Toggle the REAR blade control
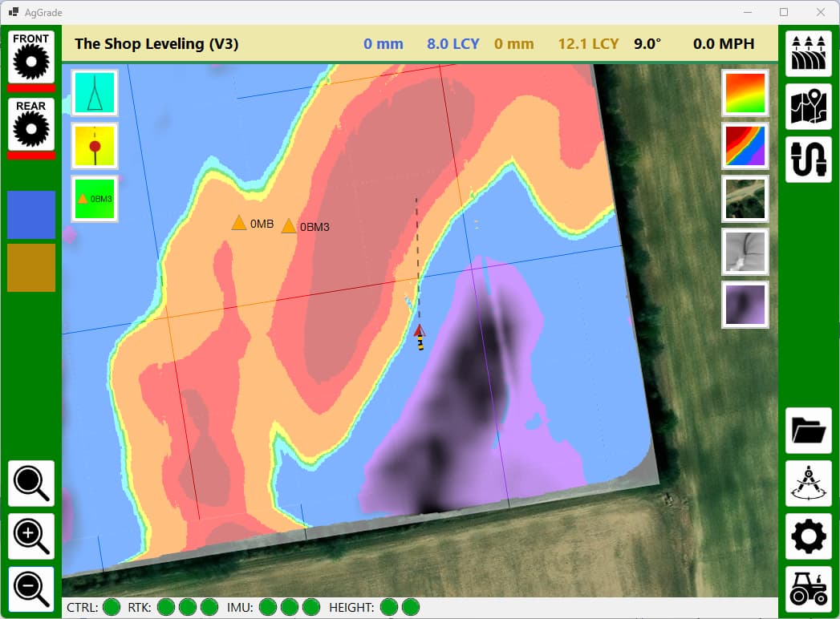Image resolution: width=840 pixels, height=619 pixels. (x=31, y=124)
